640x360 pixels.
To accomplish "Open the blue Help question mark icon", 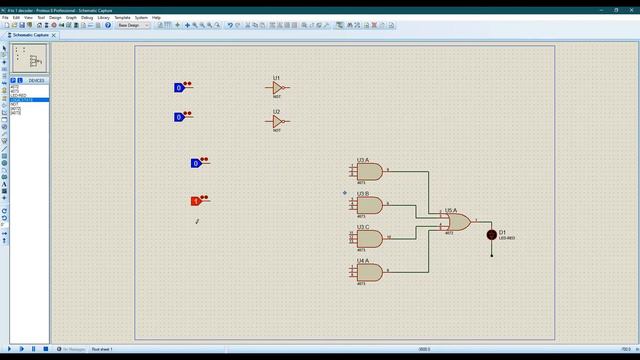I will point(108,25).
